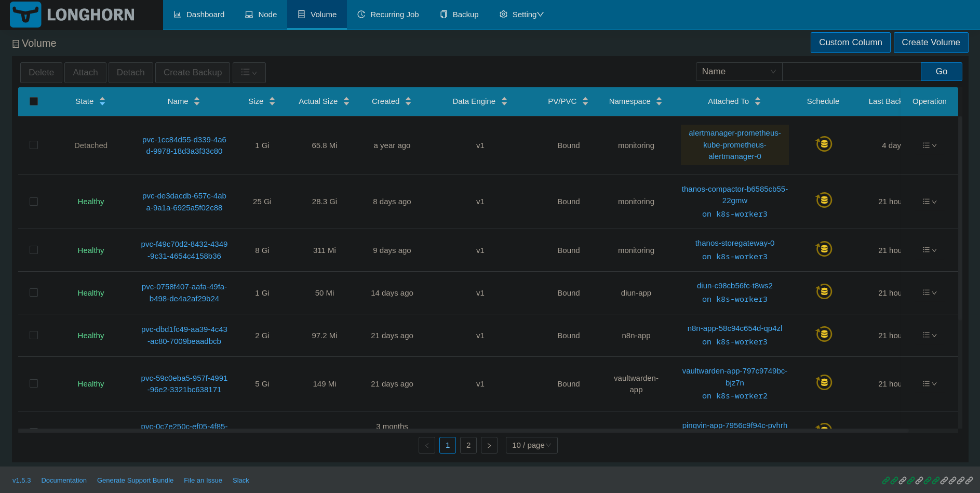This screenshot has width=980, height=493.
Task: Open the Recurring Job tab
Action: pyautogui.click(x=388, y=15)
